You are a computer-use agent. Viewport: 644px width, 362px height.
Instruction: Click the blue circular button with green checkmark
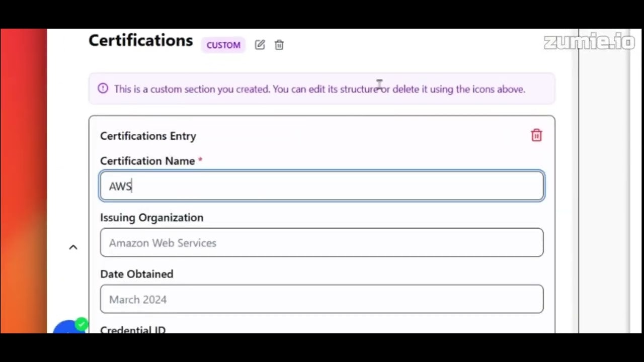70,327
